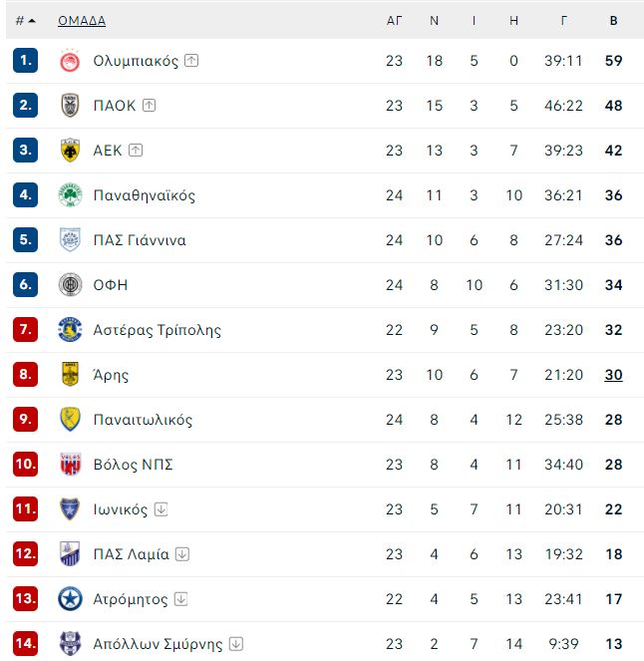Sort standings by ΟΜΑΔΑ header

point(82,20)
